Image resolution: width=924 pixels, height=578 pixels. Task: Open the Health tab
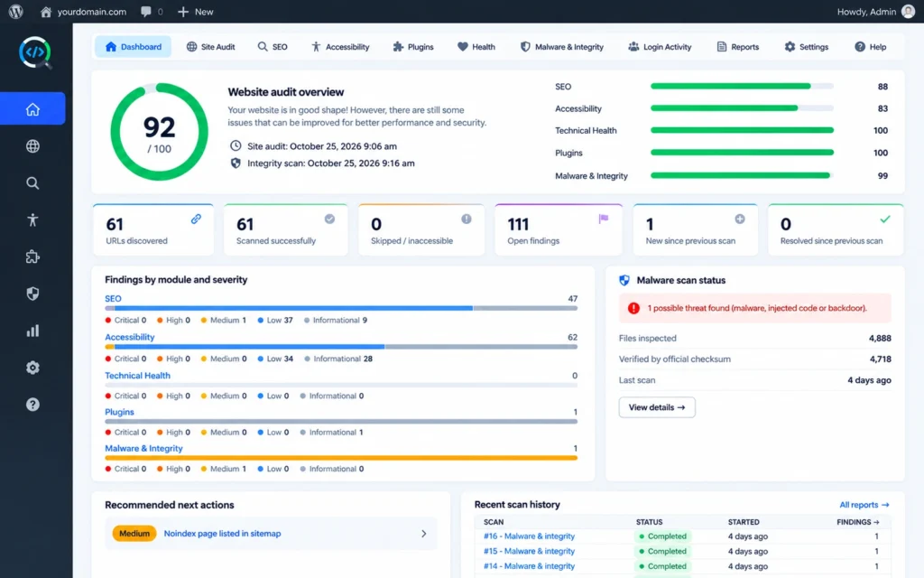(x=476, y=47)
